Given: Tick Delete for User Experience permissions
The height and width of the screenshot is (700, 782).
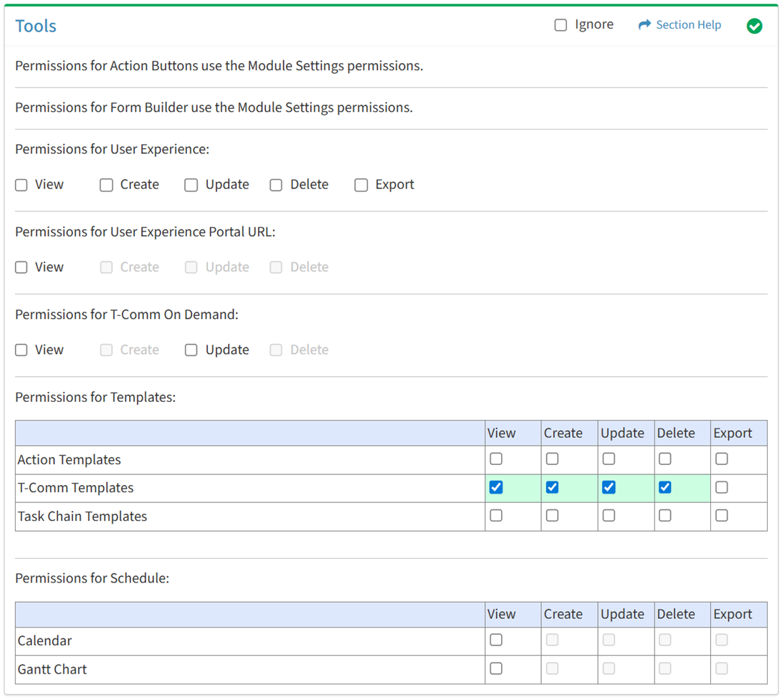Looking at the screenshot, I should click(276, 185).
